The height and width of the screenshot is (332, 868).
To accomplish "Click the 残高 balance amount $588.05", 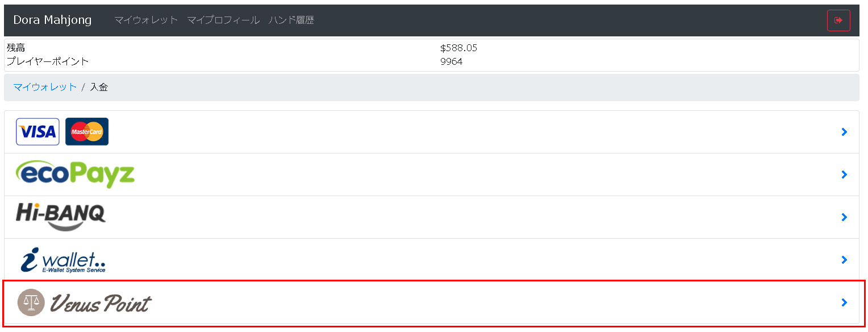I will 458,48.
